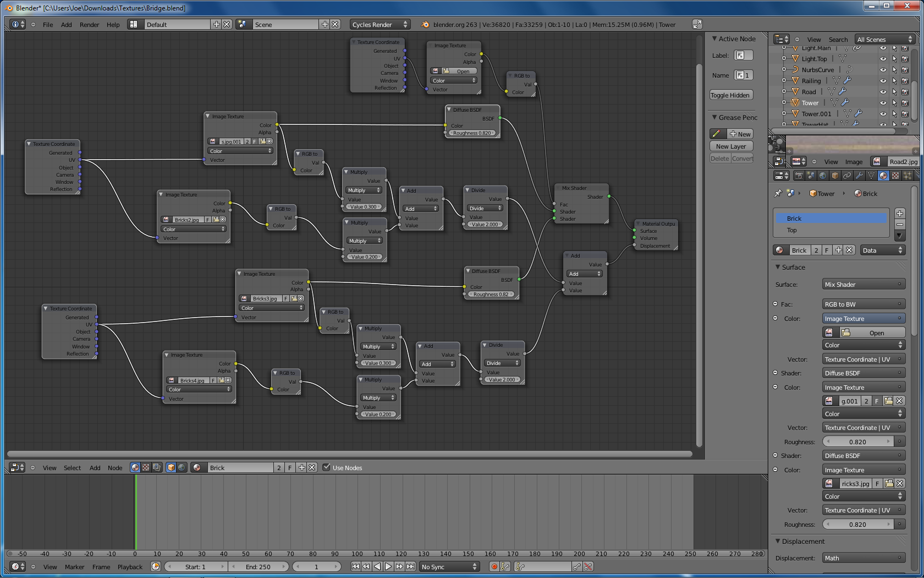Image resolution: width=924 pixels, height=578 pixels.
Task: Open the Render properties tab (camera icon)
Action: coord(799,176)
